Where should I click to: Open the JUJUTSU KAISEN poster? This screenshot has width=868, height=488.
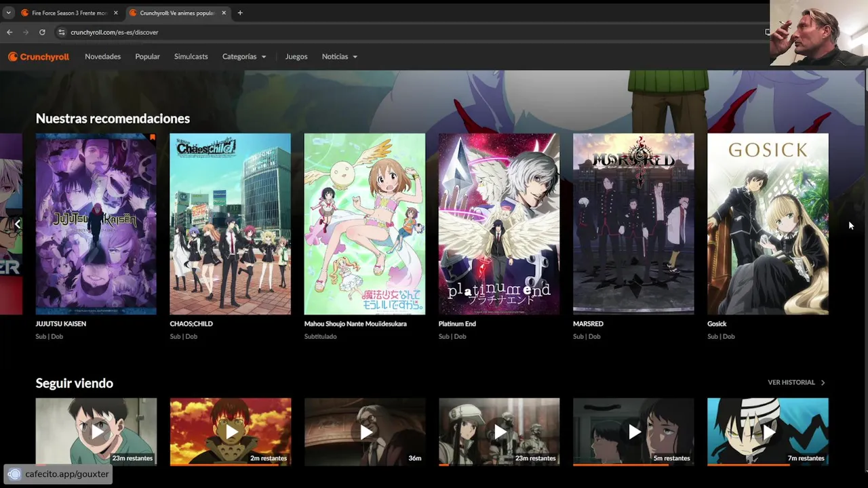pos(96,224)
